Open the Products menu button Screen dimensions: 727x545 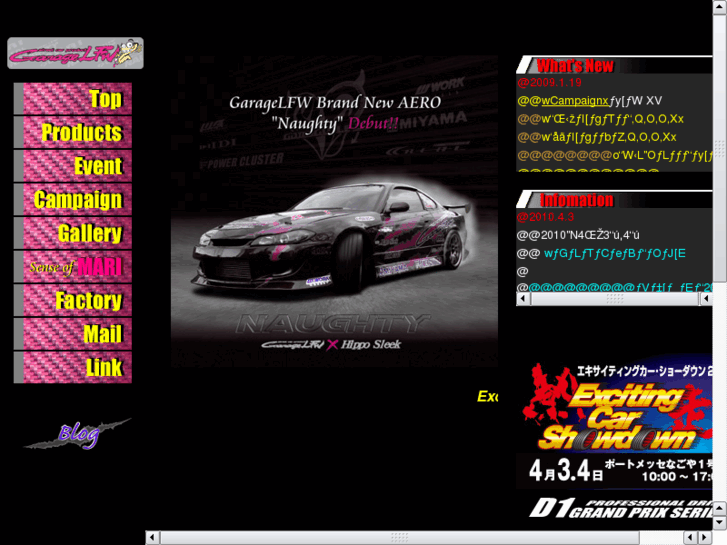pos(73,132)
